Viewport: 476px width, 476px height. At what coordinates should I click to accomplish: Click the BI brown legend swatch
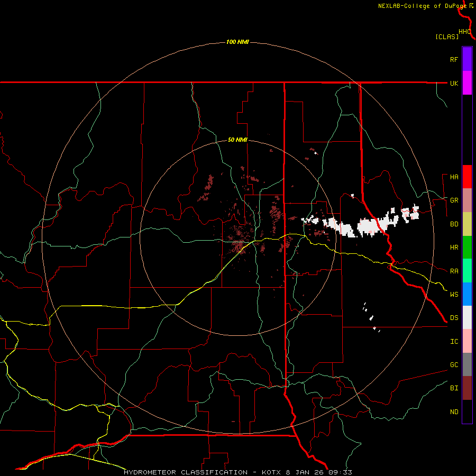pyautogui.click(x=467, y=388)
